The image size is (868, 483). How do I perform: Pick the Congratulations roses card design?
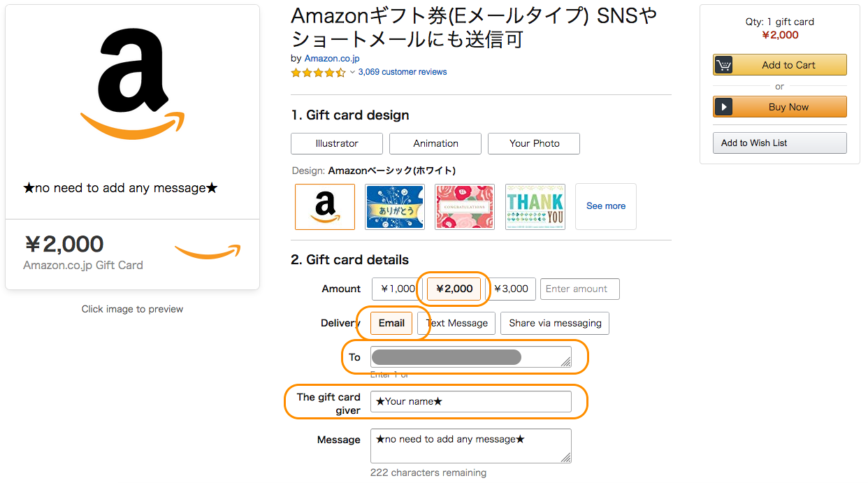465,207
